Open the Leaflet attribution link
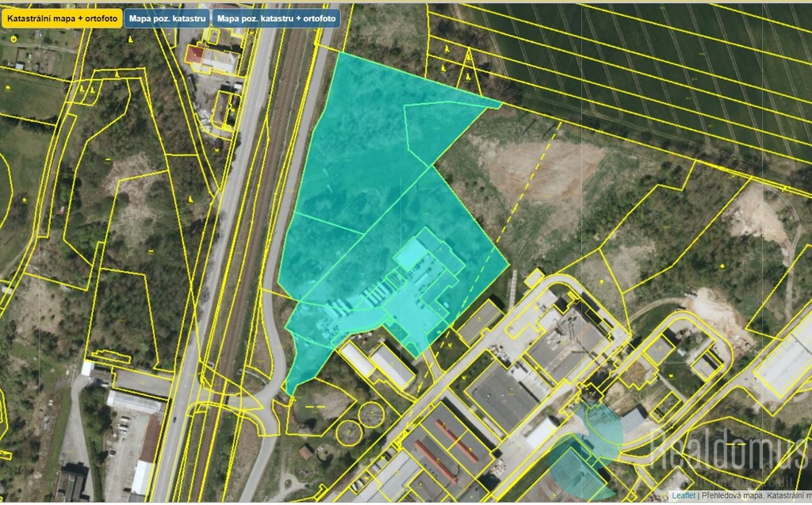 683,495
